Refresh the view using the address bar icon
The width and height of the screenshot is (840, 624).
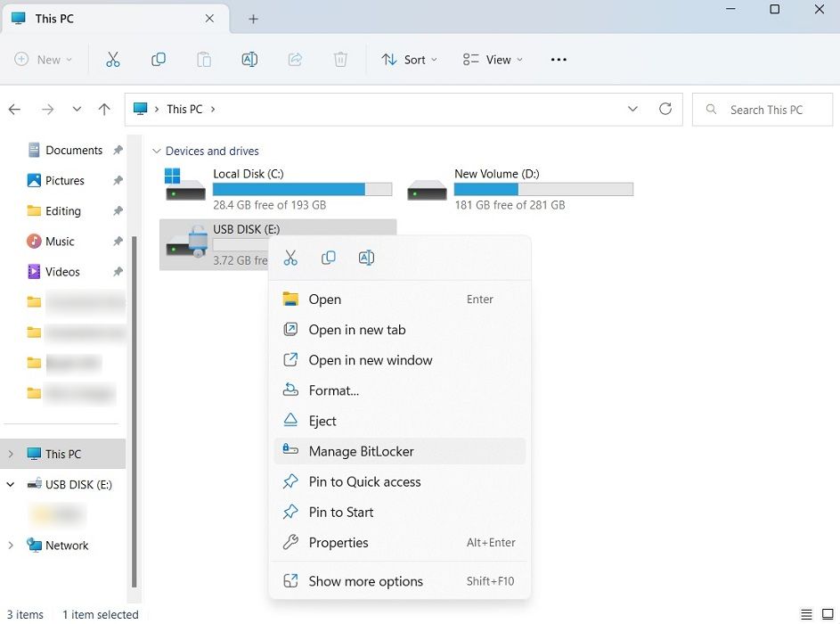665,109
